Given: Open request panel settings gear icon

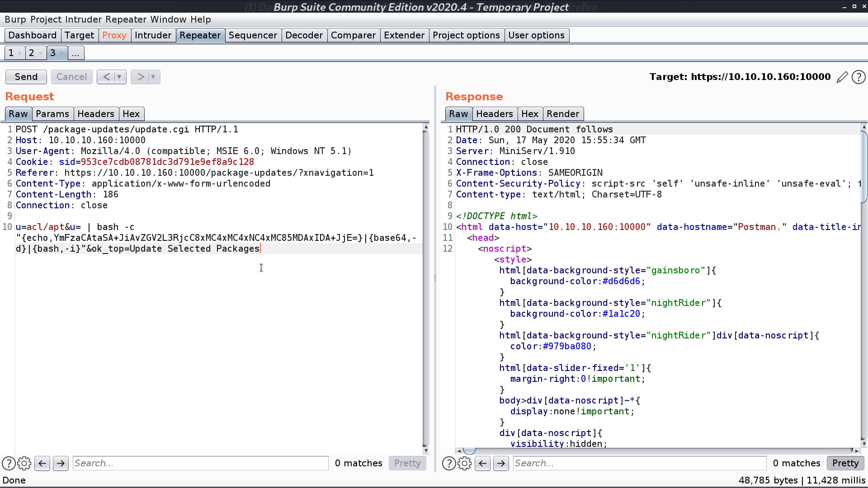Looking at the screenshot, I should 24,463.
